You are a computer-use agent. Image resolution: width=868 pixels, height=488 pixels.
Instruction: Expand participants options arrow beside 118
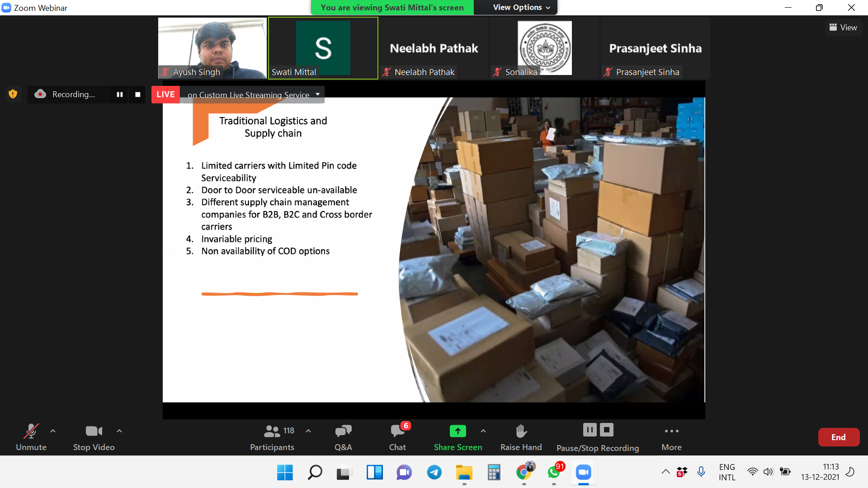tap(308, 431)
